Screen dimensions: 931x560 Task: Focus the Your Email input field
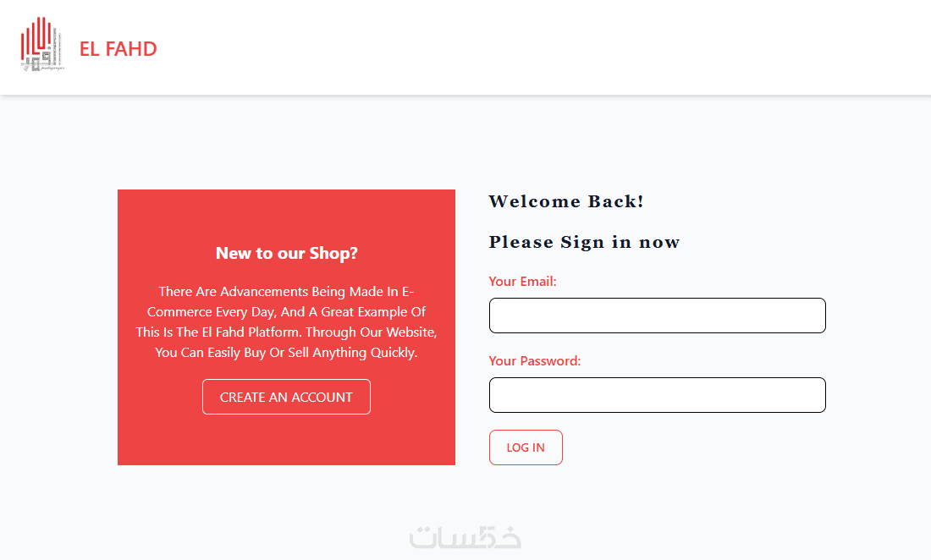(657, 316)
